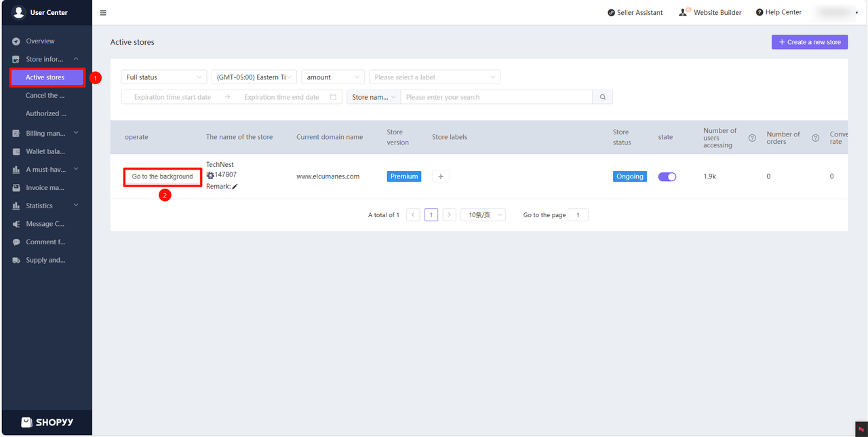Open the Full status dropdown
Viewport: 868px width, 437px height.
pos(163,77)
